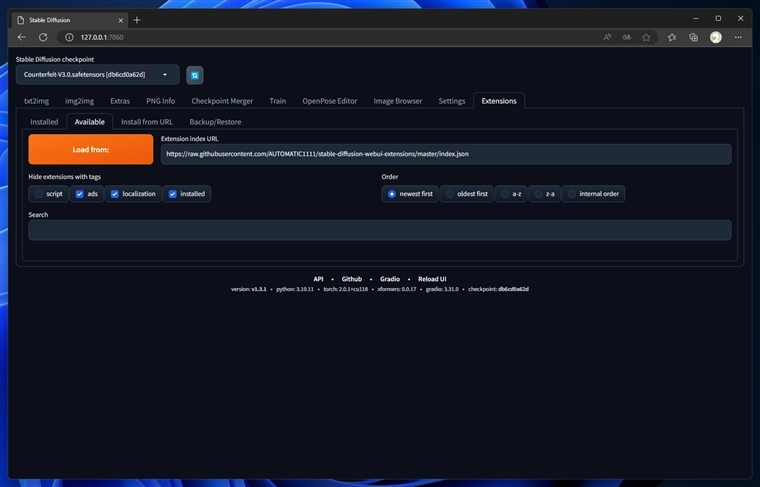This screenshot has height=487, width=760.
Task: Switch to the txt2img tab
Action: pyautogui.click(x=36, y=101)
